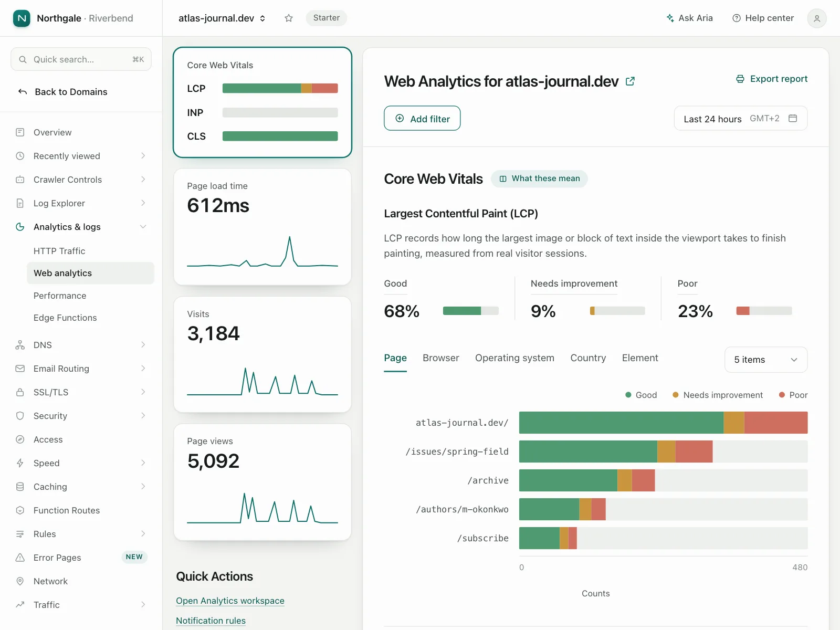Open the user account avatar

(x=816, y=18)
